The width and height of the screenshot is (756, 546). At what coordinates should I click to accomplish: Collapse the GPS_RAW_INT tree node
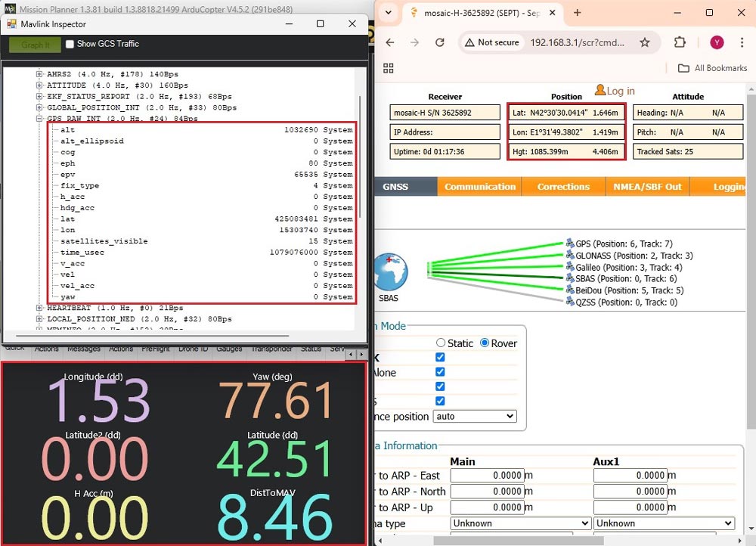point(40,119)
